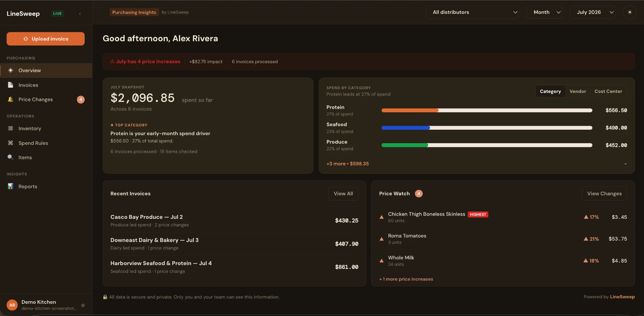Open Overview in the sidebar
The height and width of the screenshot is (316, 644).
46,70
